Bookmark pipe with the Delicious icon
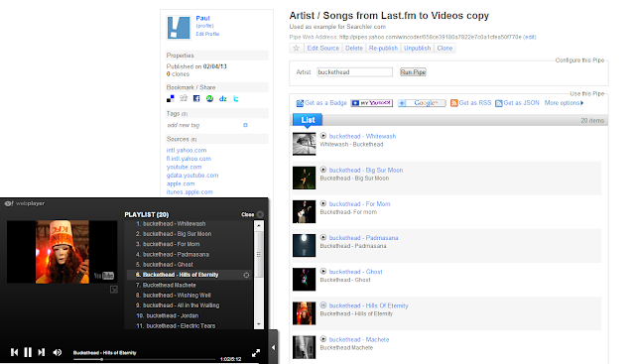635x364 pixels. pos(170,98)
